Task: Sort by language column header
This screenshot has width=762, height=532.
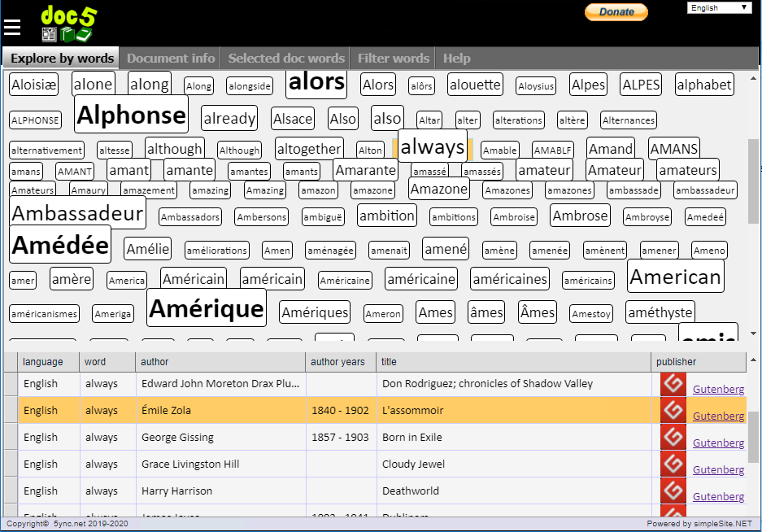Action: (49, 362)
